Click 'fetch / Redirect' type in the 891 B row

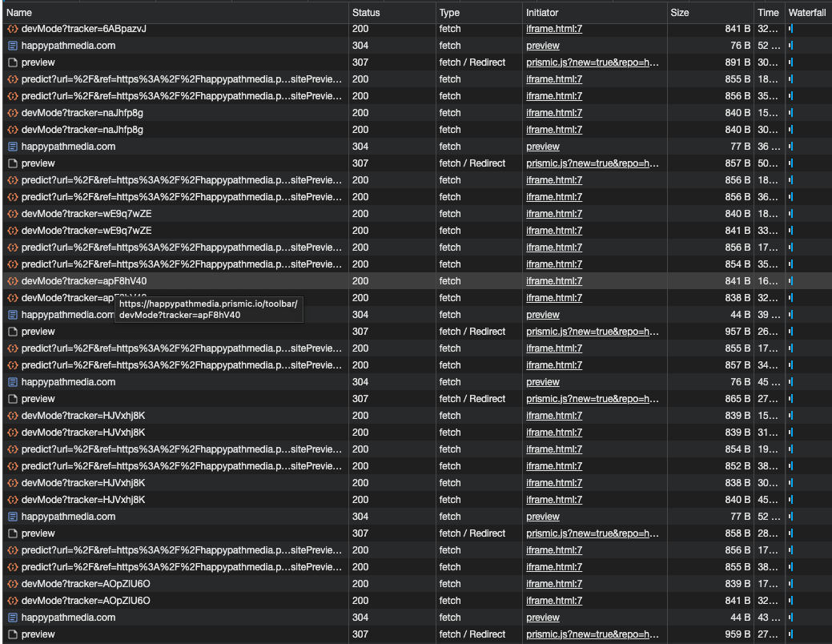pos(472,62)
